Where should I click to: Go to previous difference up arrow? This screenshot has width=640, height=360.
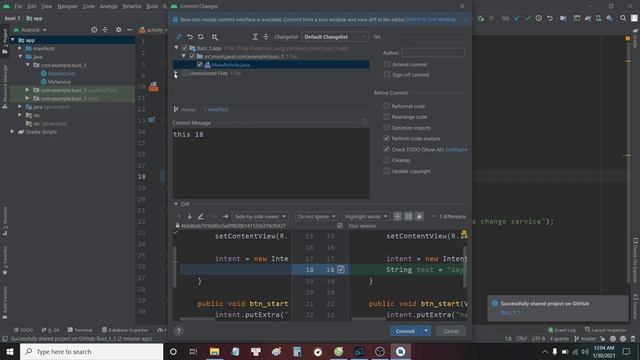pyautogui.click(x=179, y=216)
